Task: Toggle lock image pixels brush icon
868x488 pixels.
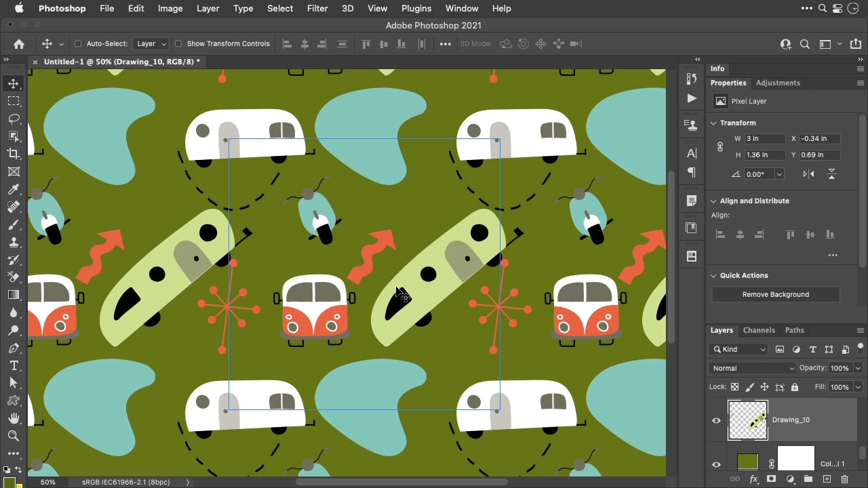Action: click(749, 387)
